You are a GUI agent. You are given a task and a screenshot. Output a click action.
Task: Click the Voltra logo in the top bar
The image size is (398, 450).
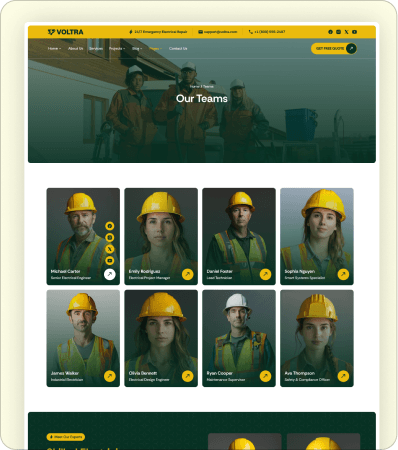65,32
